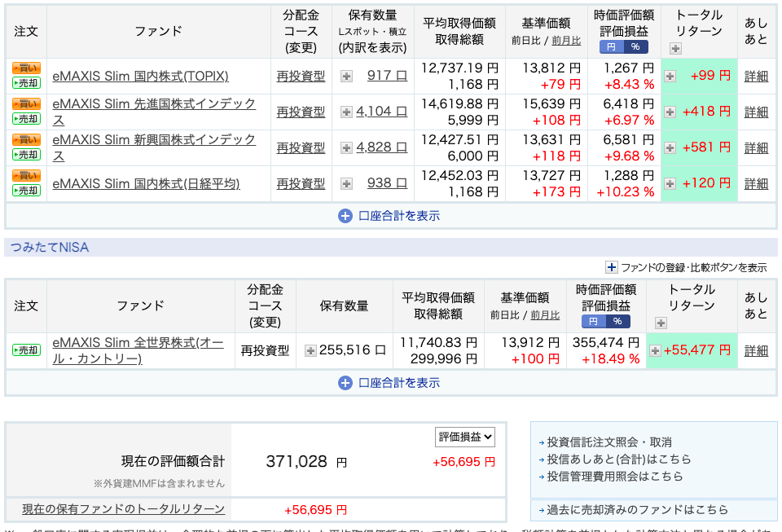The width and height of the screenshot is (782, 532).
Task: Click the 売却 button for 国内株式(日経平均)
Action: [26, 191]
